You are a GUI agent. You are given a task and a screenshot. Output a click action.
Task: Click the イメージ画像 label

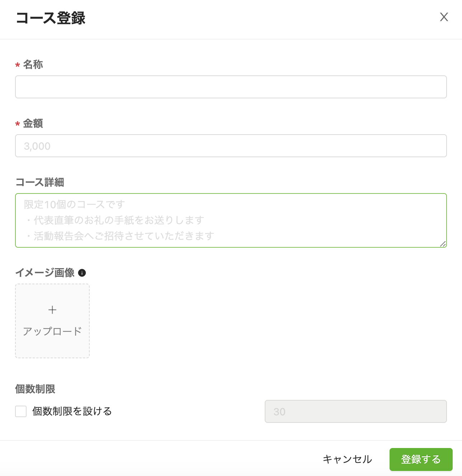pos(45,273)
